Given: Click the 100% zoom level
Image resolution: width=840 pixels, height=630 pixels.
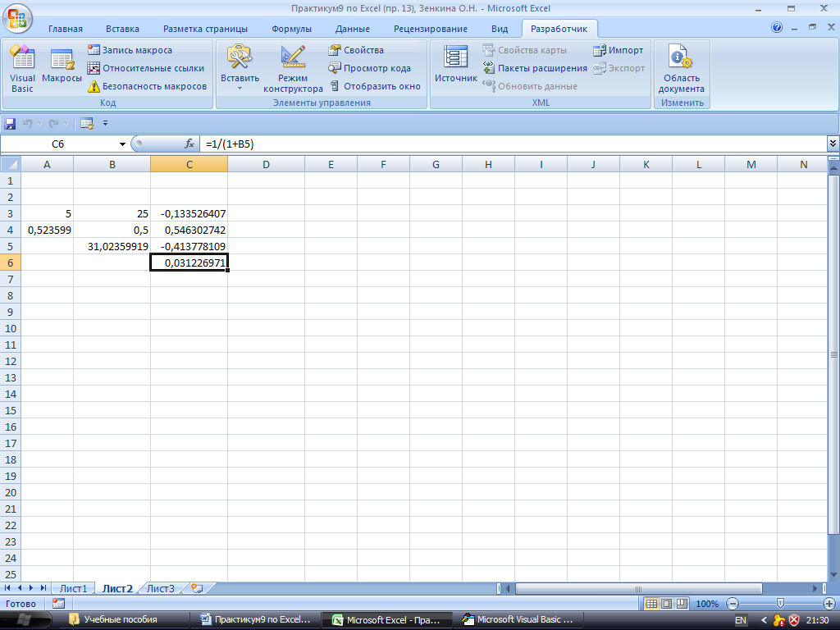Looking at the screenshot, I should coord(707,604).
